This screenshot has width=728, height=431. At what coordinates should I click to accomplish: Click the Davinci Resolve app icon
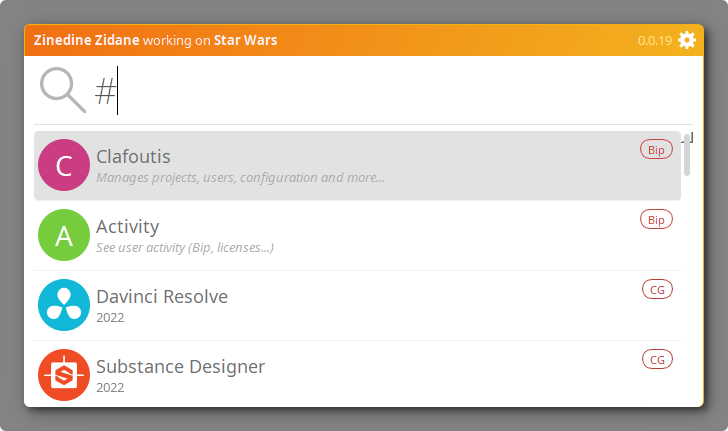click(x=64, y=306)
